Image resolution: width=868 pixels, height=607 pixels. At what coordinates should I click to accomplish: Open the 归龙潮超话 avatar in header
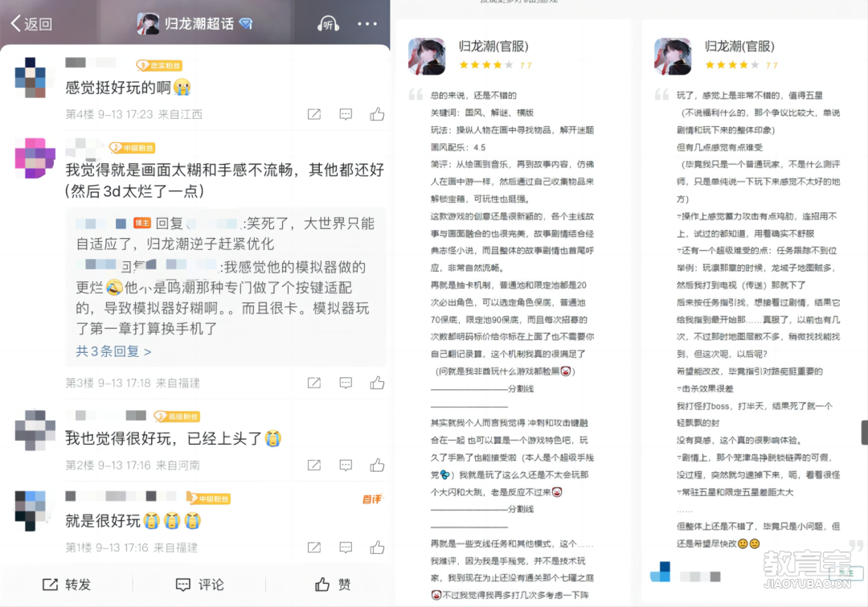click(148, 23)
